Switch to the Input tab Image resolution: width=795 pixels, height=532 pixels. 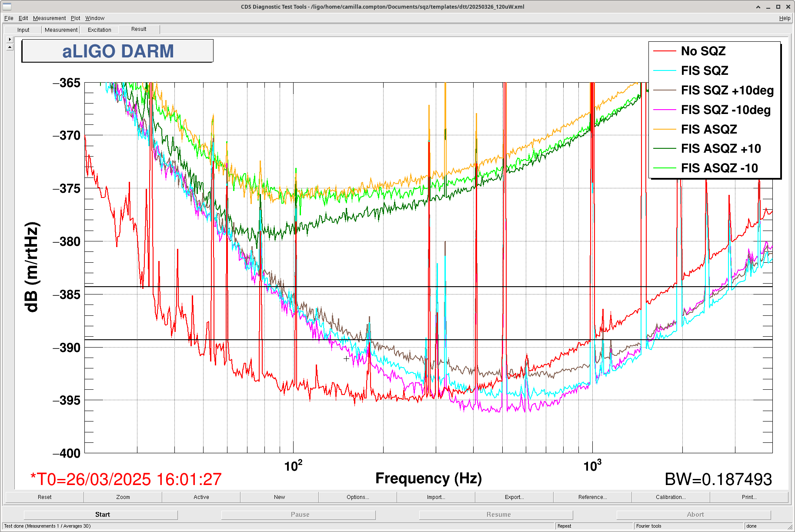click(23, 30)
